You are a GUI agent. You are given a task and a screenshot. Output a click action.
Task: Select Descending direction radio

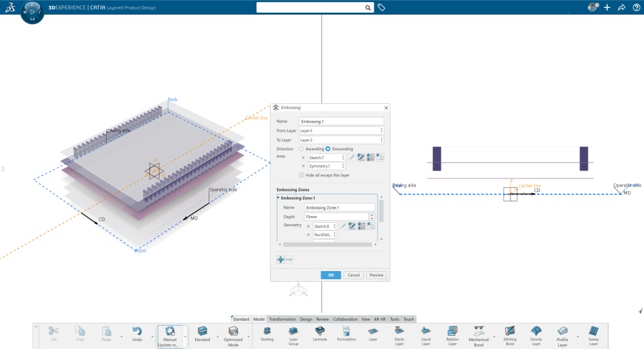click(328, 149)
